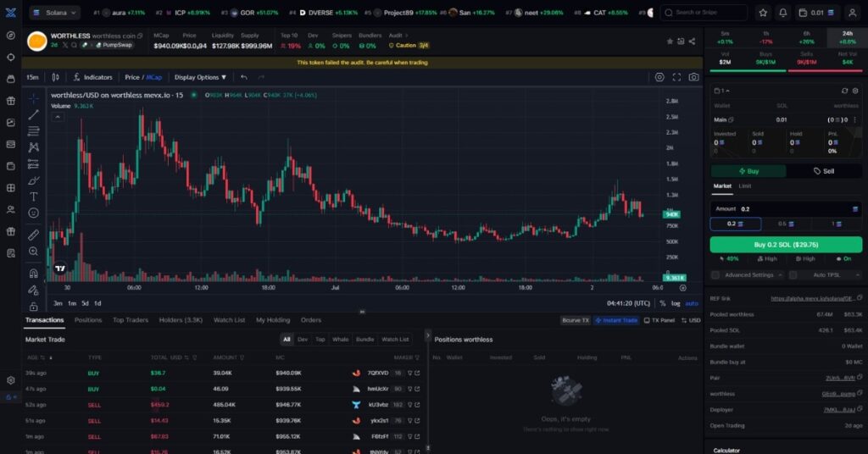Choose the 0.5 SOL preset amount

tap(786, 224)
